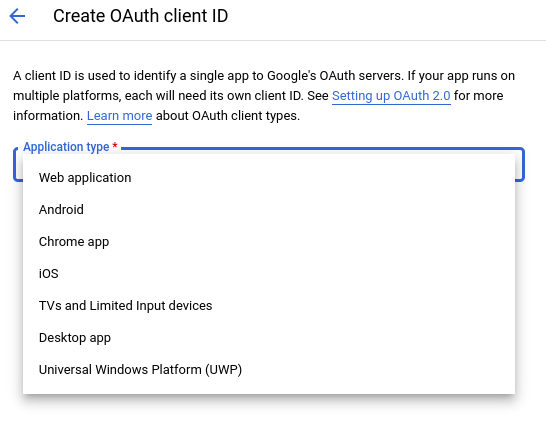Screen dimensions: 546x421
Task: Go back using the blue arrow icon
Action: click(x=17, y=16)
